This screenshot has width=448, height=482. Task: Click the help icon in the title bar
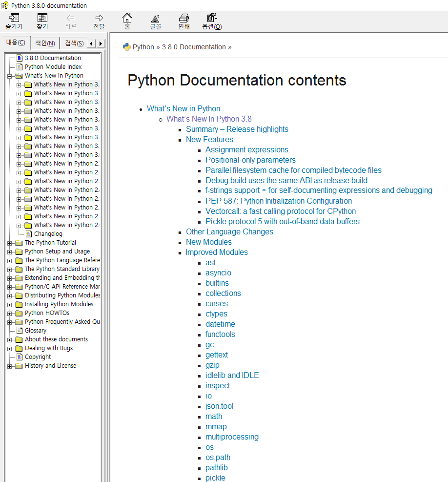tap(4, 5)
